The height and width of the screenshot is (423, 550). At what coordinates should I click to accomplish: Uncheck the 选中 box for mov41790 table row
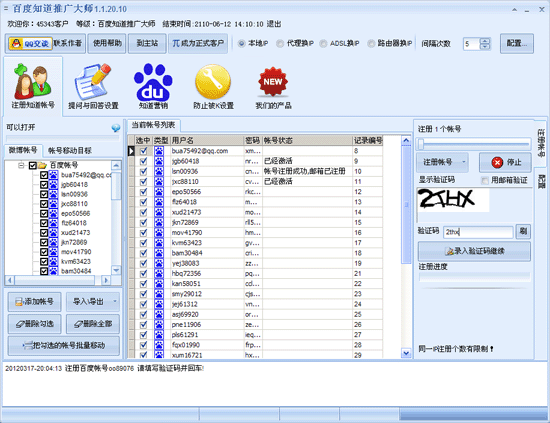pos(143,233)
